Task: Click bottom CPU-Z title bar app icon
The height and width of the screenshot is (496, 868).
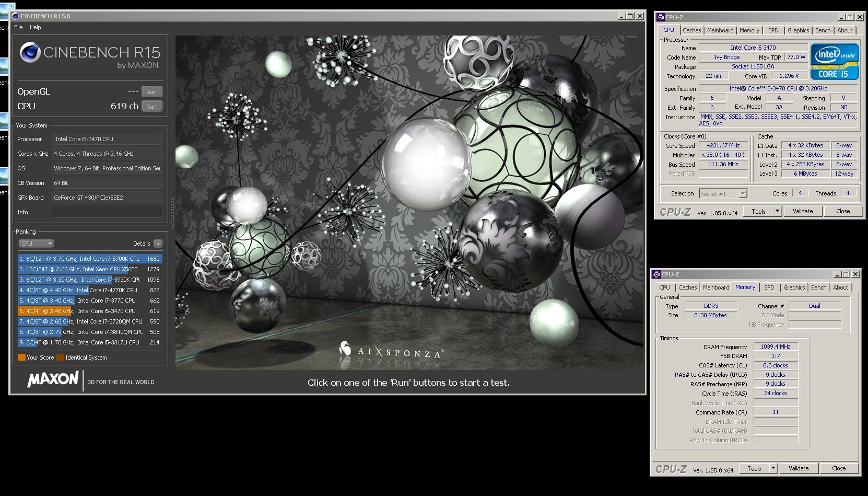Action: coord(656,274)
